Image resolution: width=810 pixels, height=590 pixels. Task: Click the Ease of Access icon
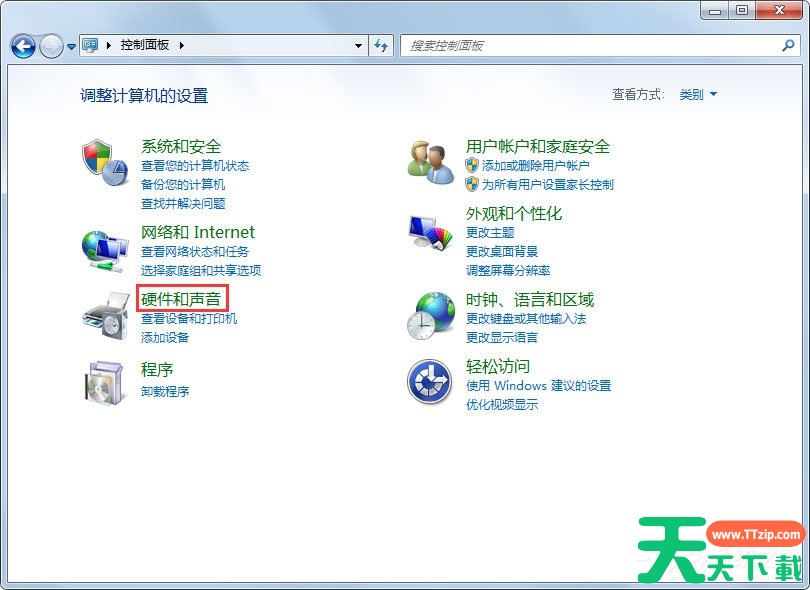430,382
